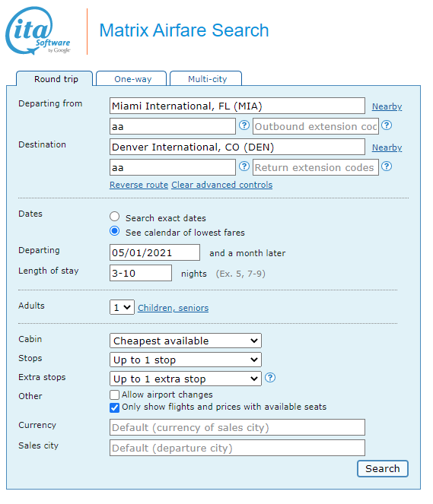The height and width of the screenshot is (504, 433).
Task: Expand the Cabin dropdown
Action: click(186, 341)
